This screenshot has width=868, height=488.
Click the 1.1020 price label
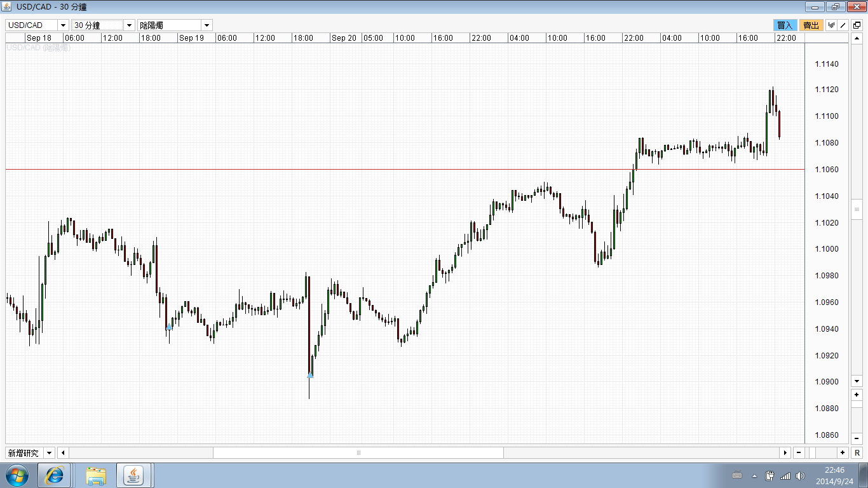tap(827, 223)
